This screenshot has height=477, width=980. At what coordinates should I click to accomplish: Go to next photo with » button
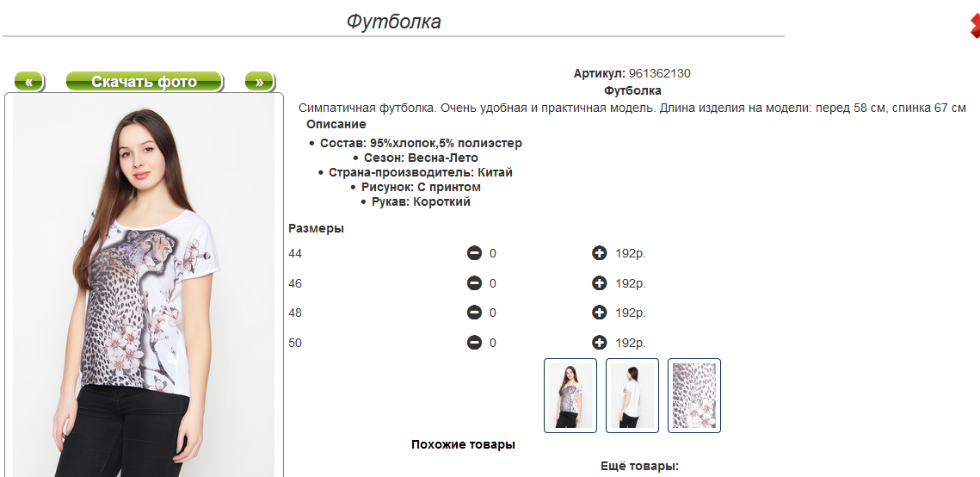[x=259, y=82]
